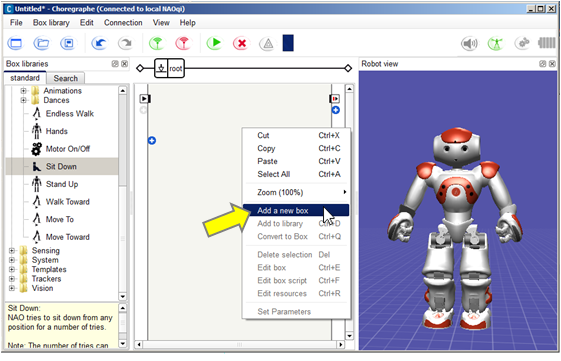Close the Robot view panel
The height and width of the screenshot is (361, 561).
pyautogui.click(x=552, y=64)
